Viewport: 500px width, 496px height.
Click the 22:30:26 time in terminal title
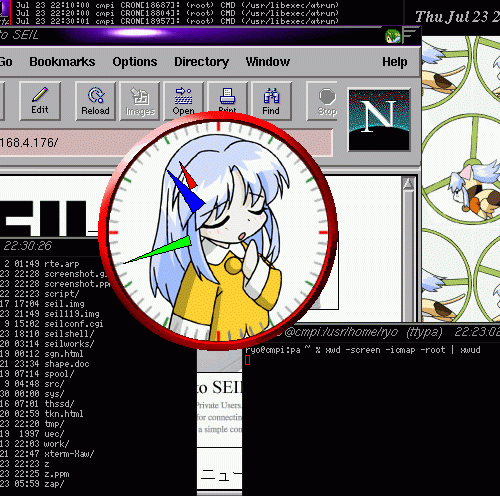click(x=27, y=246)
